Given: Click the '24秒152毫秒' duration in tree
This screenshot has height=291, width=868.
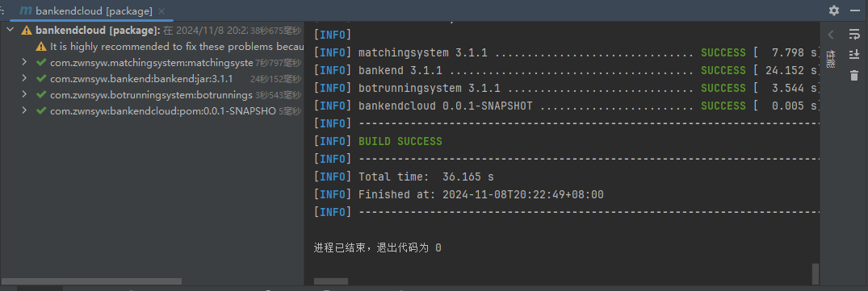Looking at the screenshot, I should (x=275, y=79).
